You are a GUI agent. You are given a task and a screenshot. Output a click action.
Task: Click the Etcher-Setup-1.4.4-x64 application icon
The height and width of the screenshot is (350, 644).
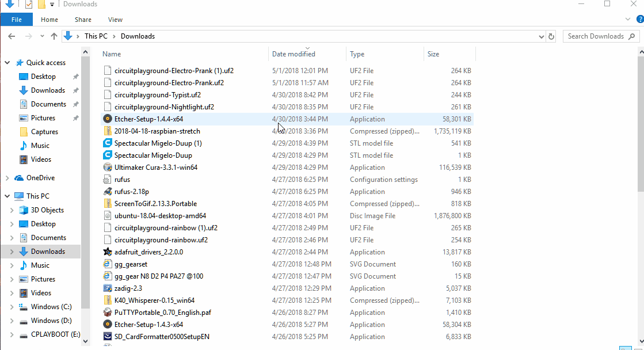point(107,119)
